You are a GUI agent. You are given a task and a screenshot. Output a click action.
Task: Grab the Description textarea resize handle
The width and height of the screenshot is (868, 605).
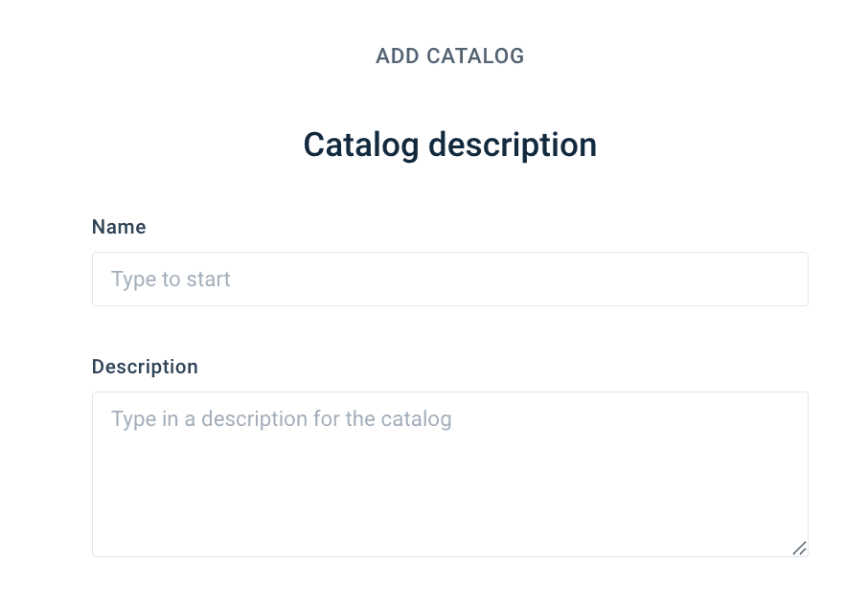click(x=799, y=548)
